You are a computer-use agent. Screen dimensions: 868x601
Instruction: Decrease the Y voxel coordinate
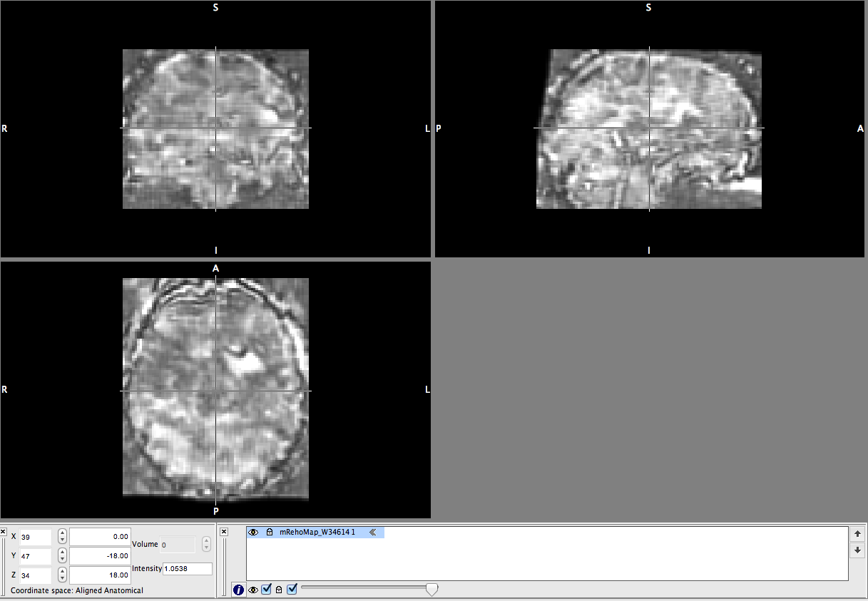(62, 560)
